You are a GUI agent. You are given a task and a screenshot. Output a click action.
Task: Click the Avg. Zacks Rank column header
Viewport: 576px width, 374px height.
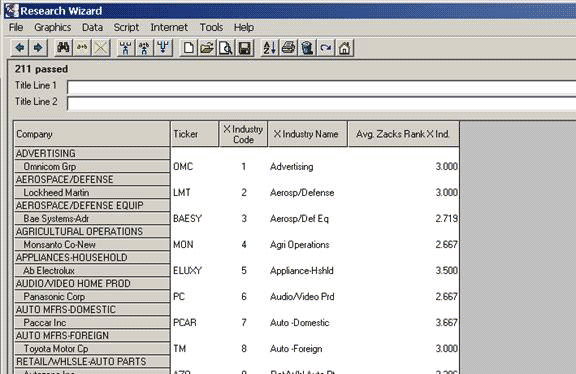[403, 134]
